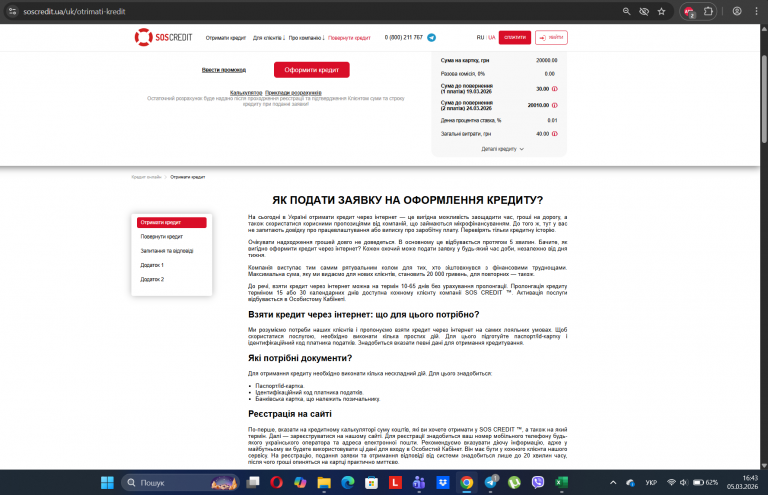Image resolution: width=768 pixels, height=495 pixels.
Task: Open the Windows Start menu
Action: coord(107,483)
